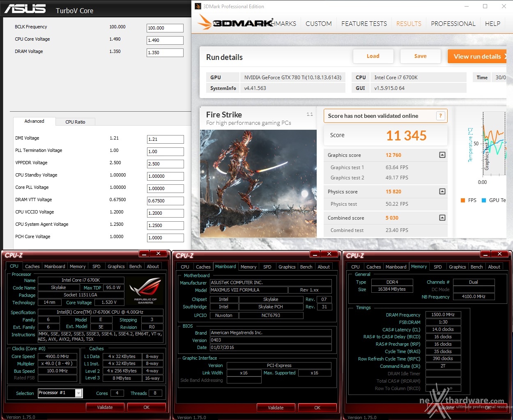Open Caches tab in the Processor CPU-Z window
The height and width of the screenshot is (420, 513).
(x=32, y=266)
